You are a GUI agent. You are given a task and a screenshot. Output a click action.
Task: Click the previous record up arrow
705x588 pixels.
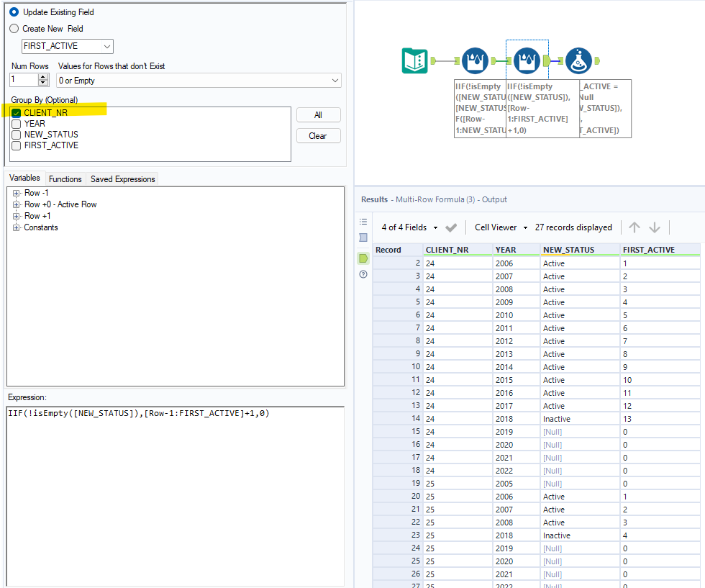tap(634, 227)
